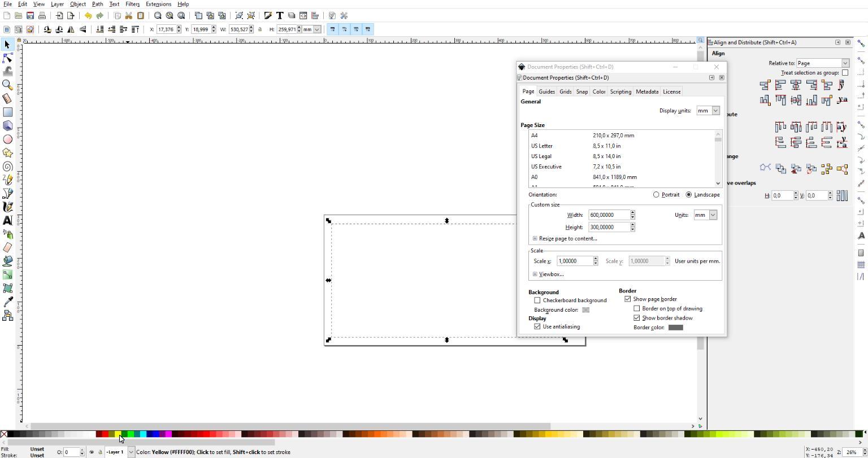Uncheck Show page border
The width and height of the screenshot is (868, 458).
point(628,299)
